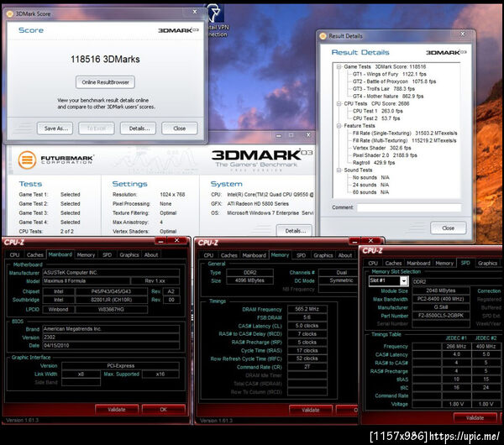The height and width of the screenshot is (445, 504).
Task: Open the Online ResultBrowser button
Action: coord(105,82)
